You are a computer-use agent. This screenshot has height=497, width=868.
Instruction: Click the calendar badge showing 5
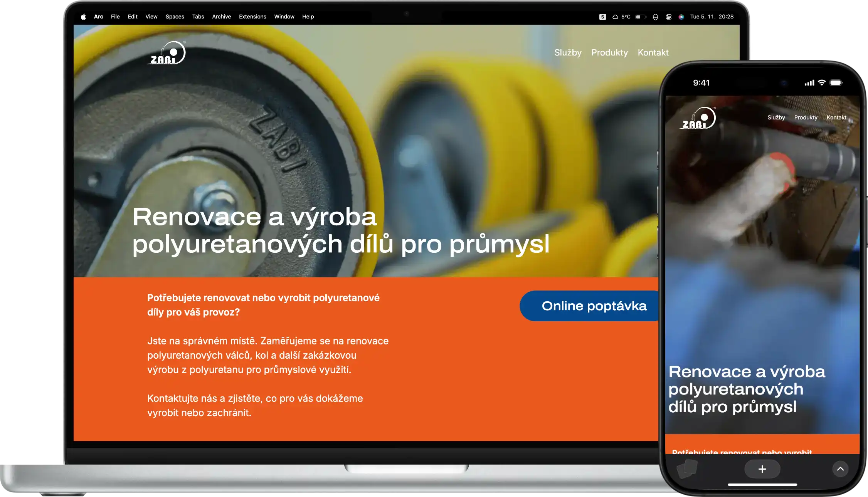coord(602,17)
